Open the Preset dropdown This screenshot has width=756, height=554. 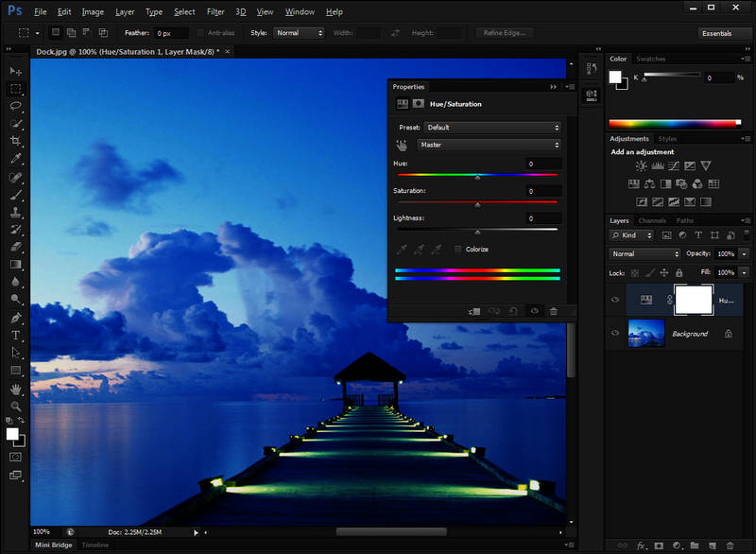point(491,127)
